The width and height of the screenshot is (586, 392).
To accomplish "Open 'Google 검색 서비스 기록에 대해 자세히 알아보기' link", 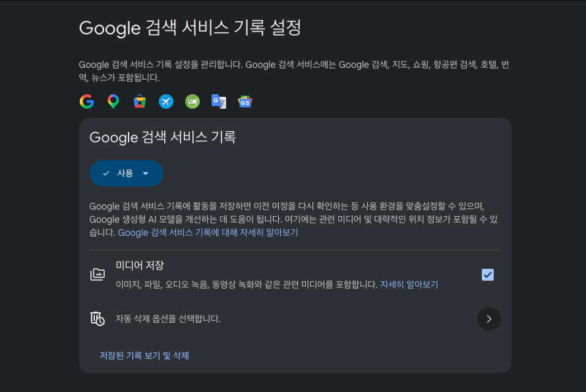I will tap(208, 233).
